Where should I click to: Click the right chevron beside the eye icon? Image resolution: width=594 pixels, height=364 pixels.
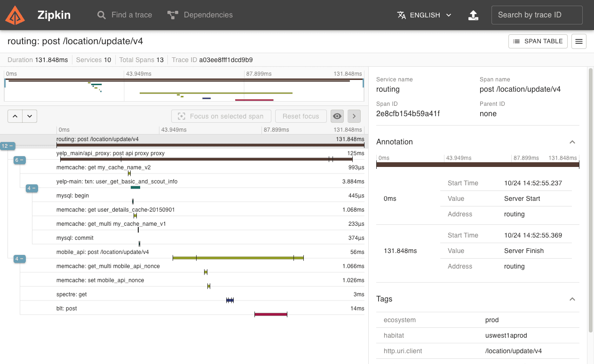point(354,116)
